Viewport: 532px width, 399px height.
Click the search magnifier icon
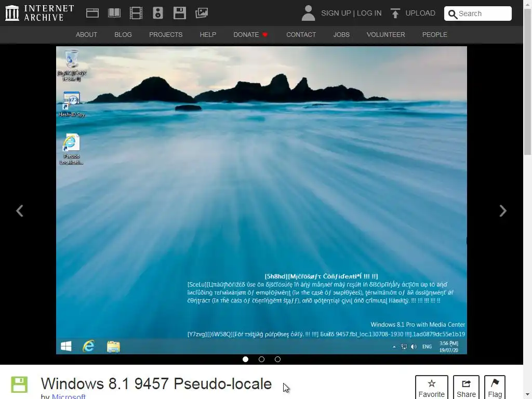pyautogui.click(x=453, y=14)
